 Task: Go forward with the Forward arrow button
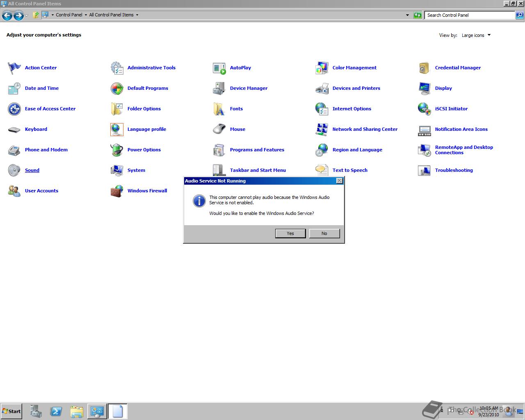pyautogui.click(x=18, y=16)
